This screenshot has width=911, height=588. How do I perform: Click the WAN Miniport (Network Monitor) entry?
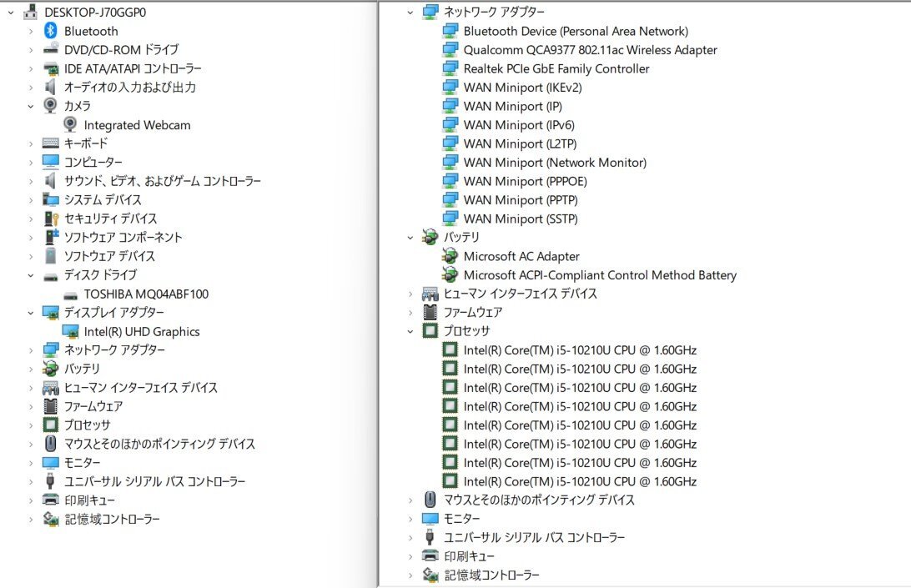click(555, 162)
